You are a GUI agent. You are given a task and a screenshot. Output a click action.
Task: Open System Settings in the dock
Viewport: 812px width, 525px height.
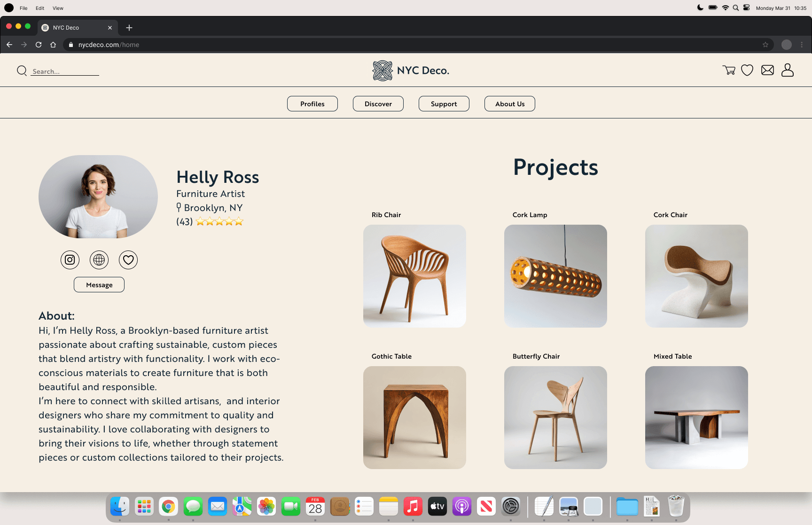(x=511, y=506)
